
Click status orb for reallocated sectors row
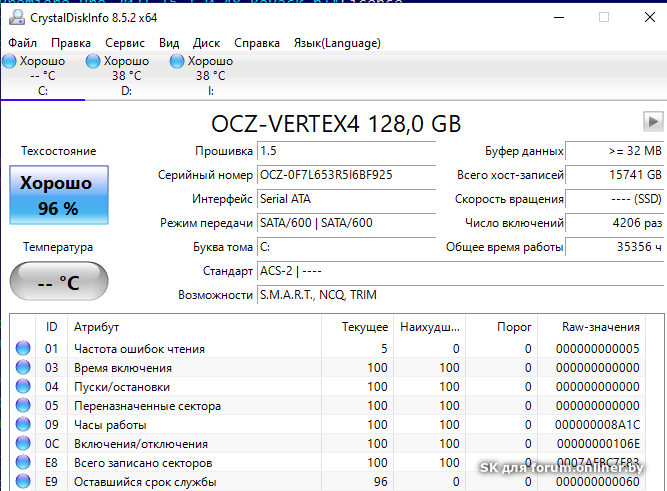click(x=23, y=406)
